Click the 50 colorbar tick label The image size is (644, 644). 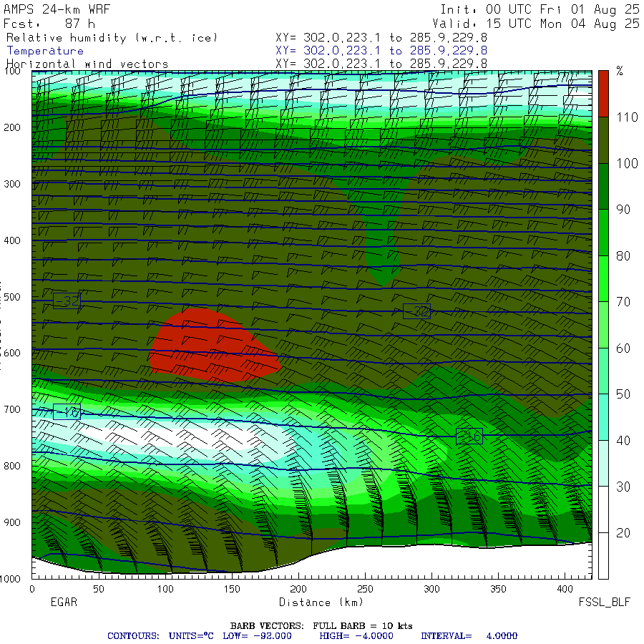click(x=623, y=395)
